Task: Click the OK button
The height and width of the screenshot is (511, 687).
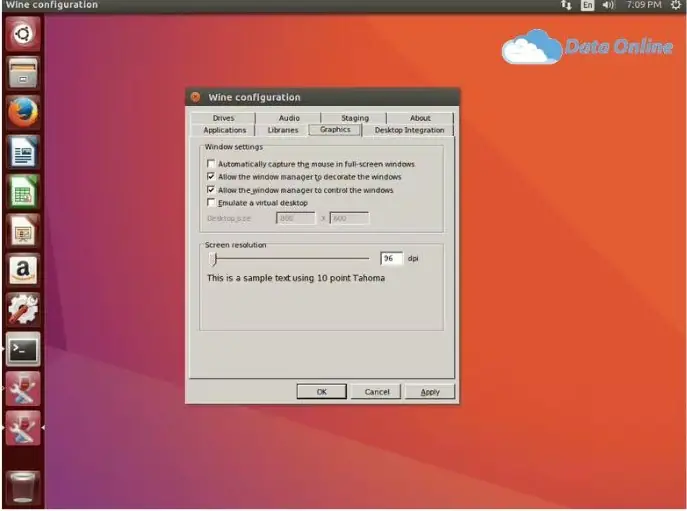Action: click(322, 392)
